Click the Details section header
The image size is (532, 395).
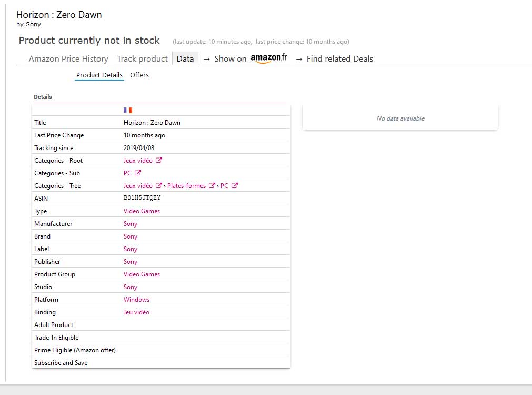point(43,97)
